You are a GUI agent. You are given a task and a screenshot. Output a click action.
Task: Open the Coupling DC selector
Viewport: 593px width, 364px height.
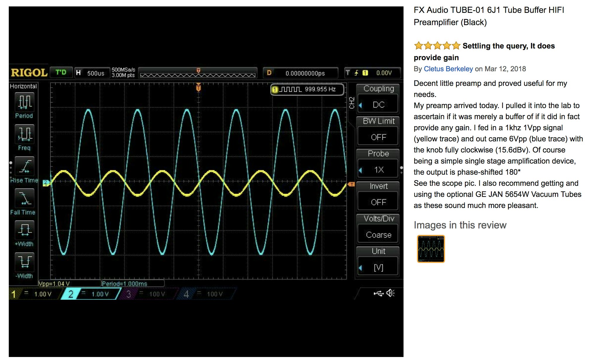pos(378,105)
